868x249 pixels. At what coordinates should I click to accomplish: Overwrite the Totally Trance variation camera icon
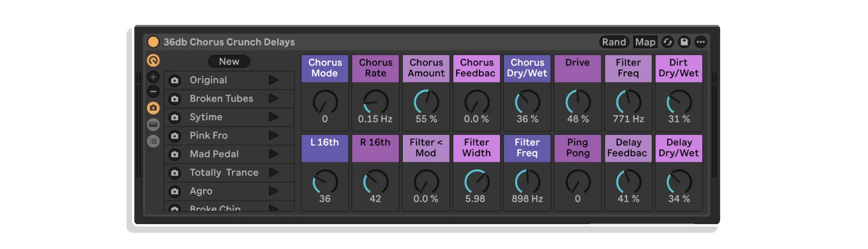click(x=175, y=173)
